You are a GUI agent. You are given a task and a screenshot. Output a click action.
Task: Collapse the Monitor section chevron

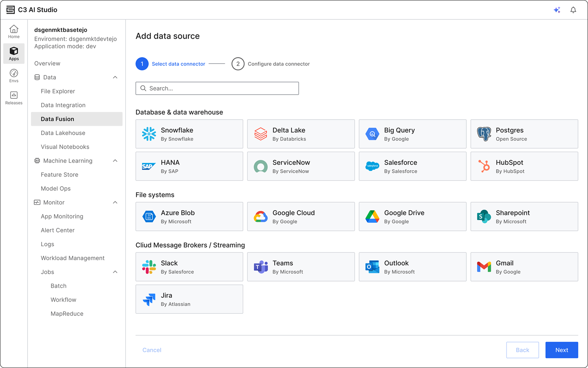coord(115,202)
